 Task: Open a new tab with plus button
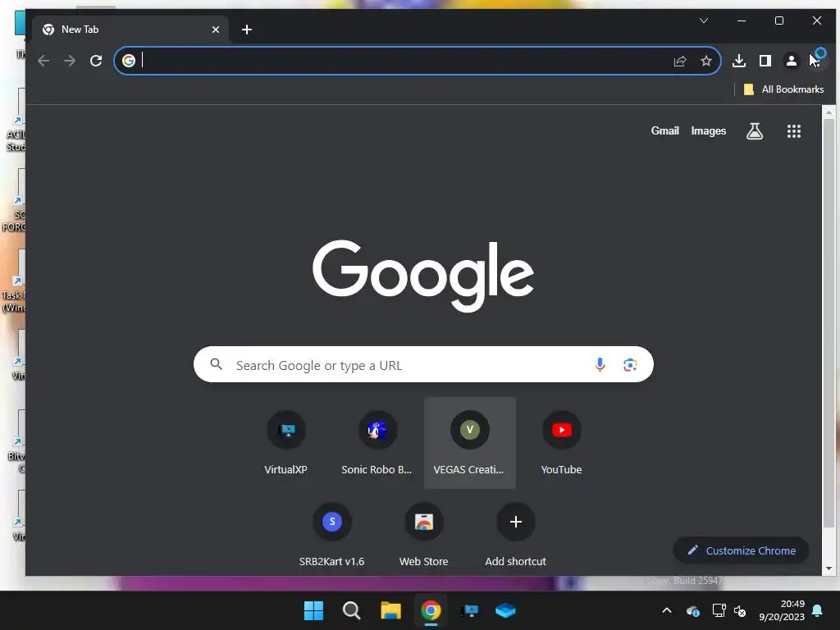click(x=246, y=30)
